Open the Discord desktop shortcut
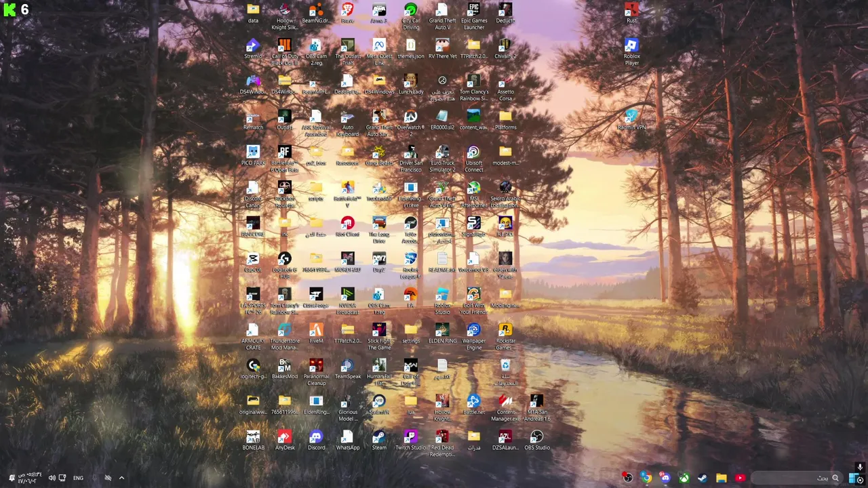Image resolution: width=868 pixels, height=488 pixels. (x=316, y=441)
